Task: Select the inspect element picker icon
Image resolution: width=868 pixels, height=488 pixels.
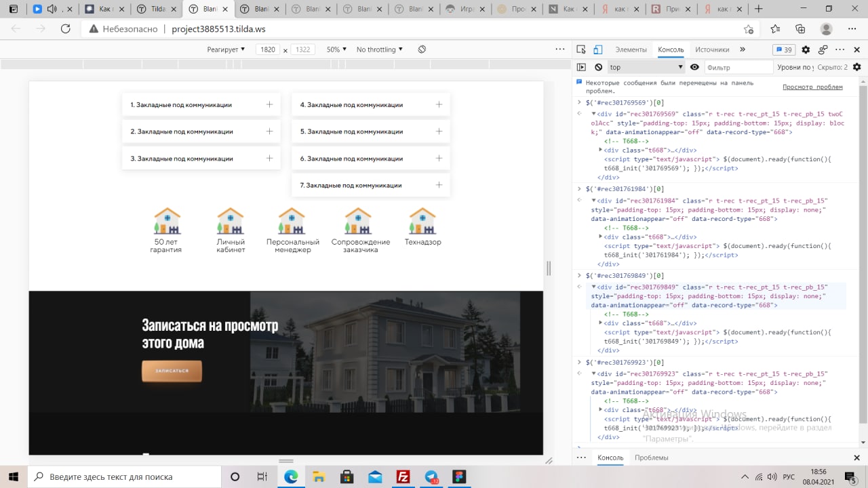Action: click(x=581, y=49)
